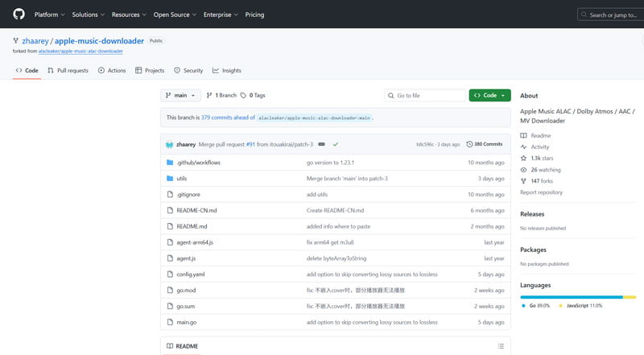Click the Go language color bar
The height and width of the screenshot is (355, 644).
pyautogui.click(x=570, y=296)
